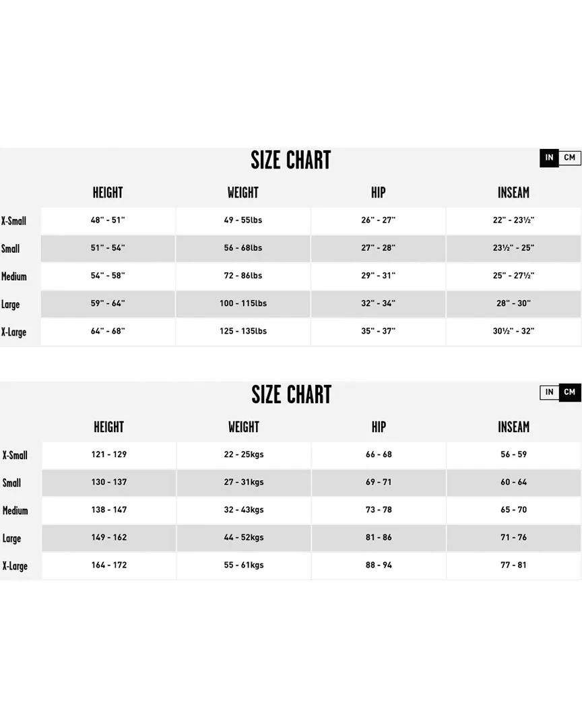This screenshot has width=582, height=728.
Task: Click the 81 - 86 hip cell
Action: tap(379, 538)
